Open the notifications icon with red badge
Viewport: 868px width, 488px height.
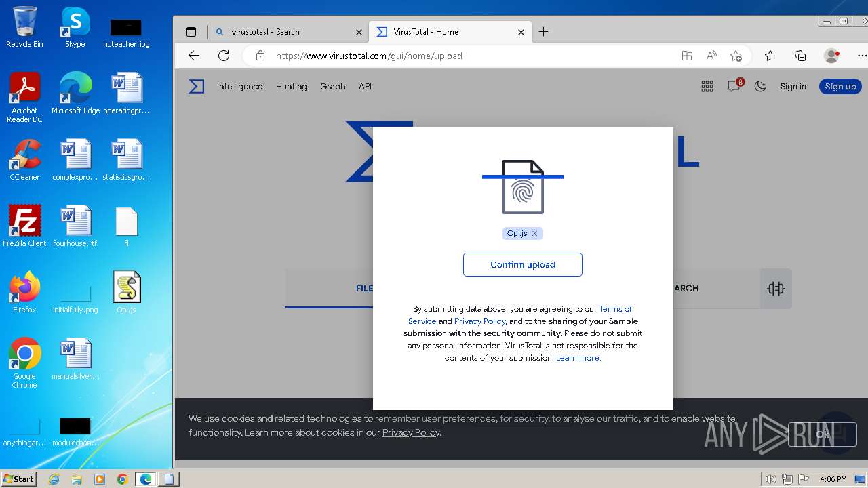click(734, 85)
